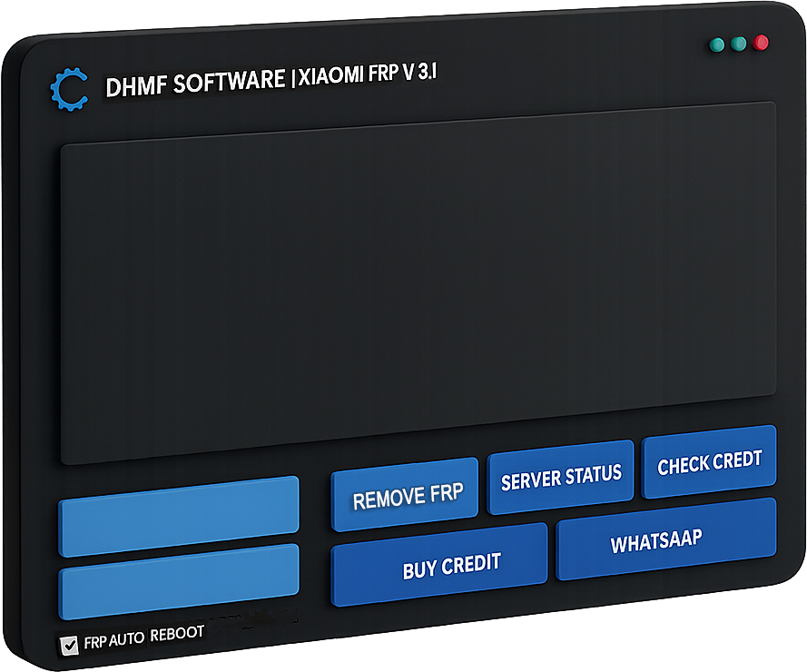Click the lower blue field above the checkbox

(179, 581)
